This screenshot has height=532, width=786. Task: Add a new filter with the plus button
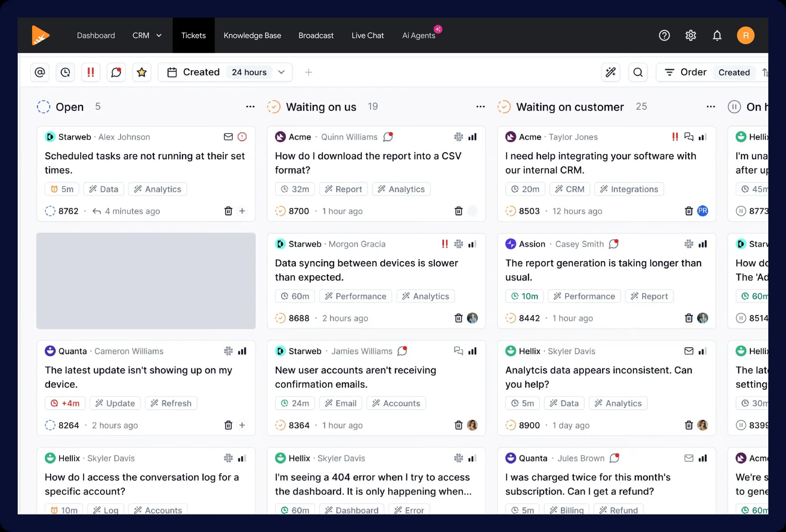point(309,72)
